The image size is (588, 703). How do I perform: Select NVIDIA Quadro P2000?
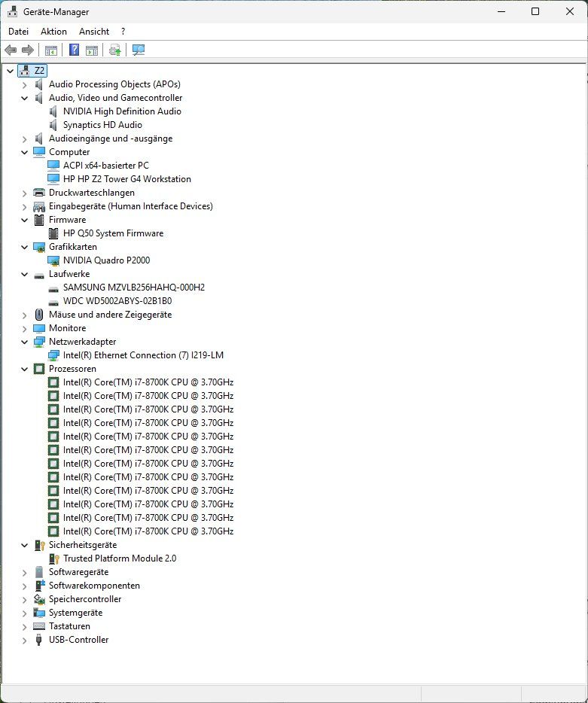(x=106, y=260)
